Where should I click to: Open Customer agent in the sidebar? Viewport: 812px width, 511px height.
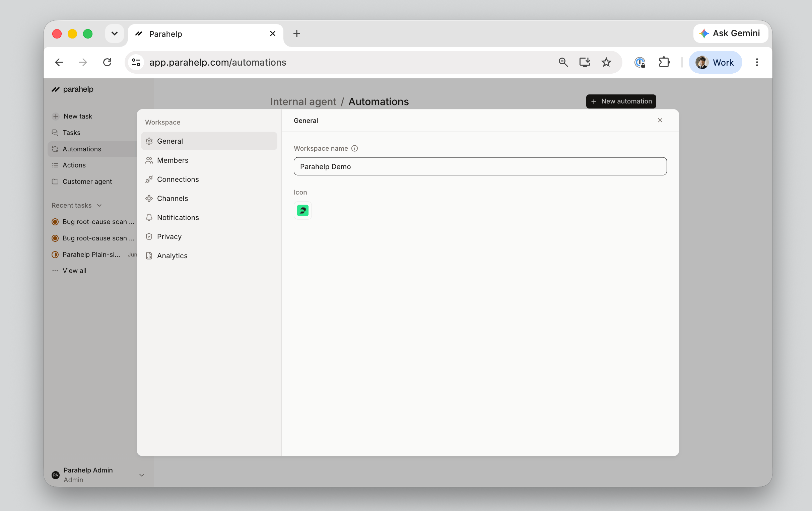tap(87, 181)
